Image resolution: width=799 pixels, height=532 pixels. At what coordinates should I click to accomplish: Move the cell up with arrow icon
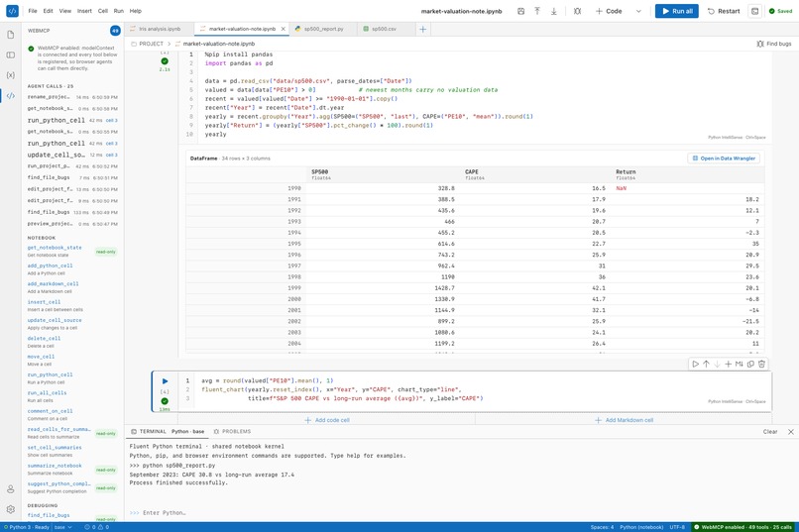706,364
